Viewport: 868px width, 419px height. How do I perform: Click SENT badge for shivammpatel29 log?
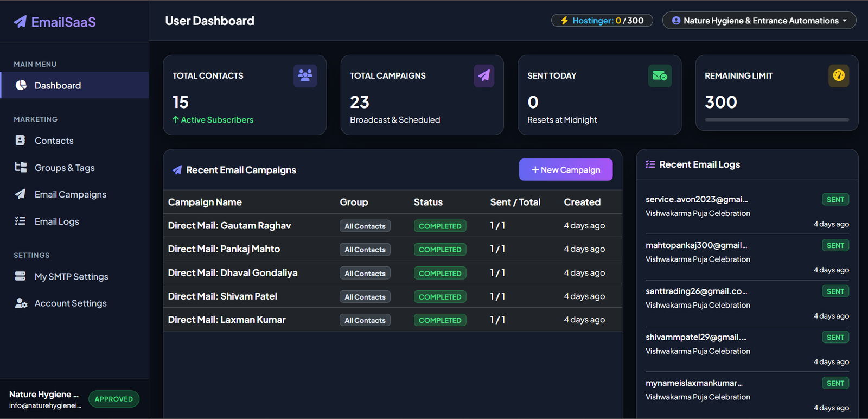(x=835, y=338)
